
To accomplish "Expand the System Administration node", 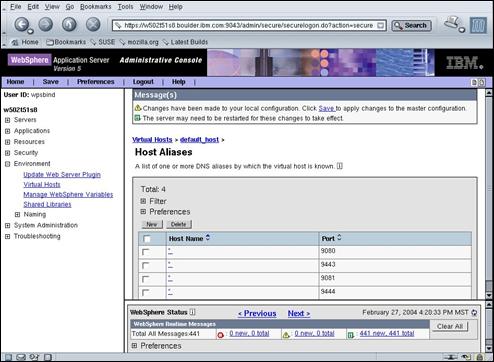I will point(8,226).
